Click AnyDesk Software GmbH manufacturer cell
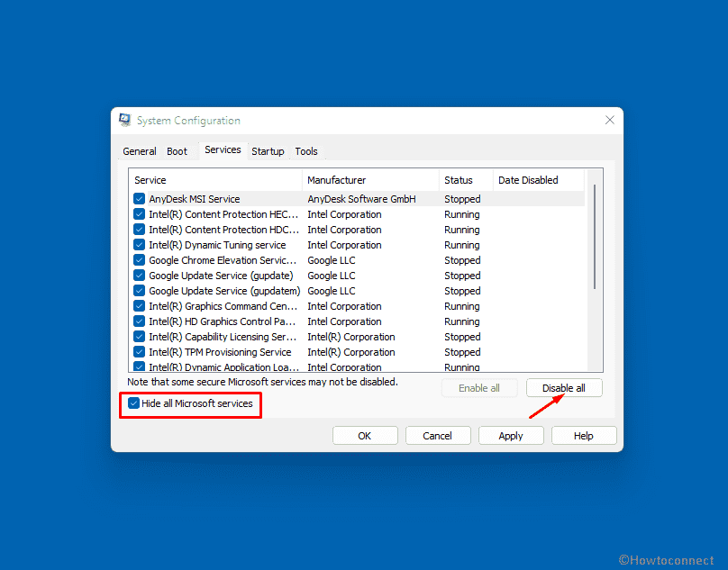 (x=361, y=199)
